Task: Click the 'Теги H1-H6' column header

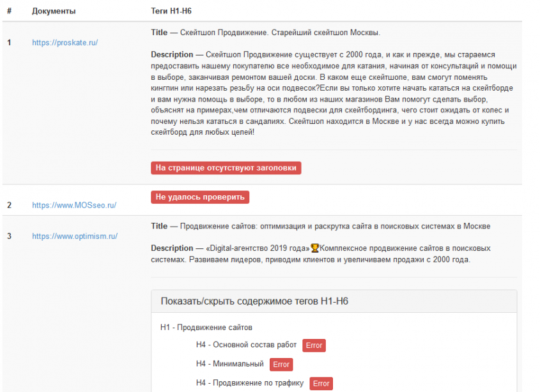Action: point(173,11)
